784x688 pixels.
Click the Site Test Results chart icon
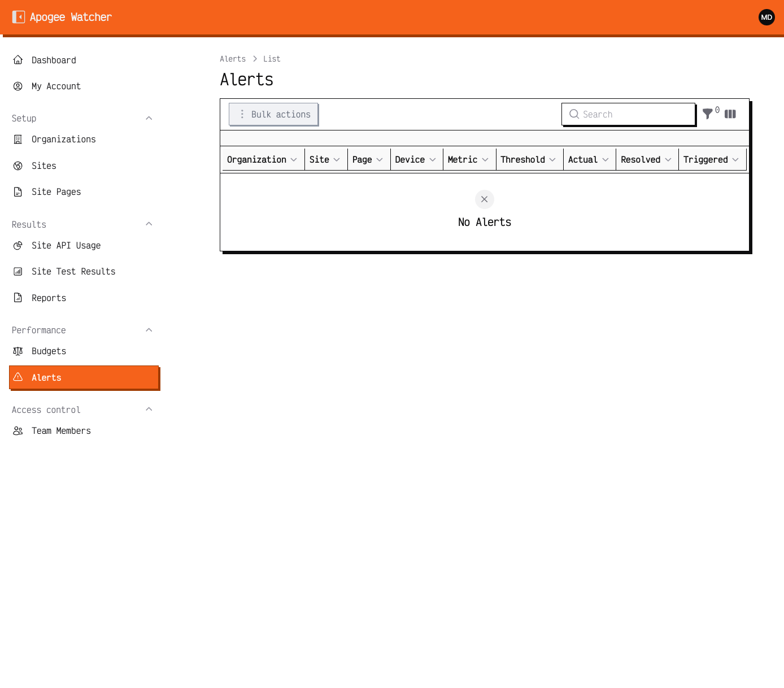[18, 271]
